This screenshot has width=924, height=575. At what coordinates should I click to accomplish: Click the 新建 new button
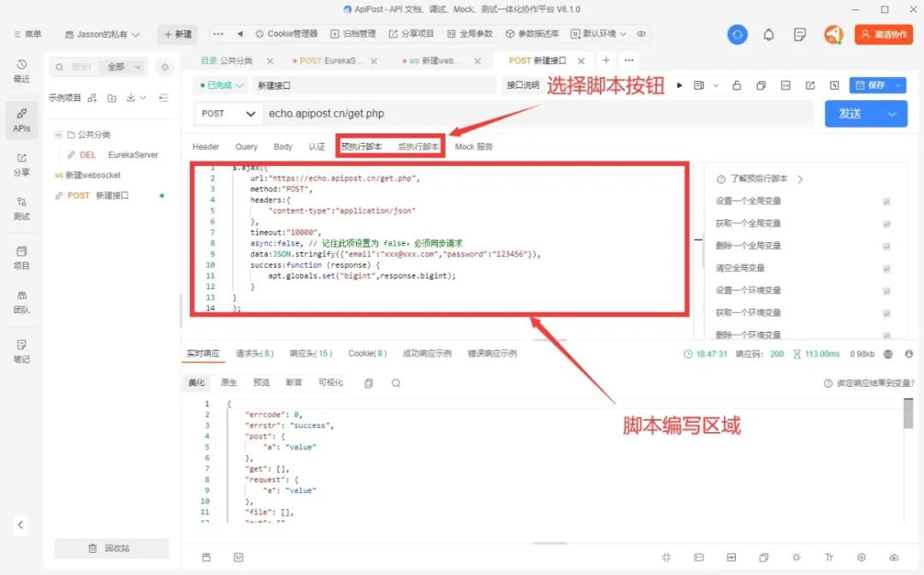pyautogui.click(x=177, y=34)
